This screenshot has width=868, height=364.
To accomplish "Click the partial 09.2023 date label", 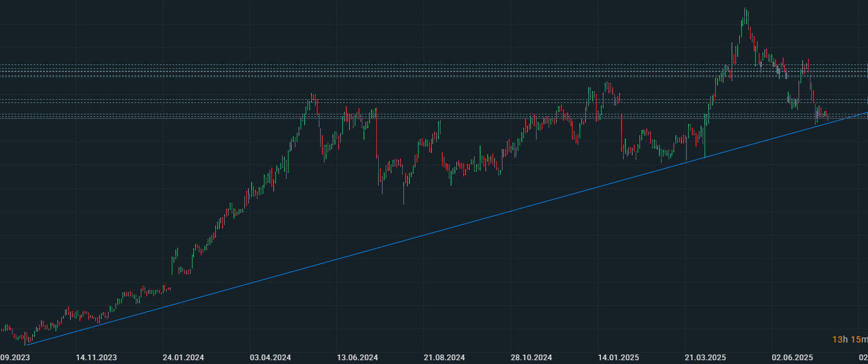I will point(15,358).
